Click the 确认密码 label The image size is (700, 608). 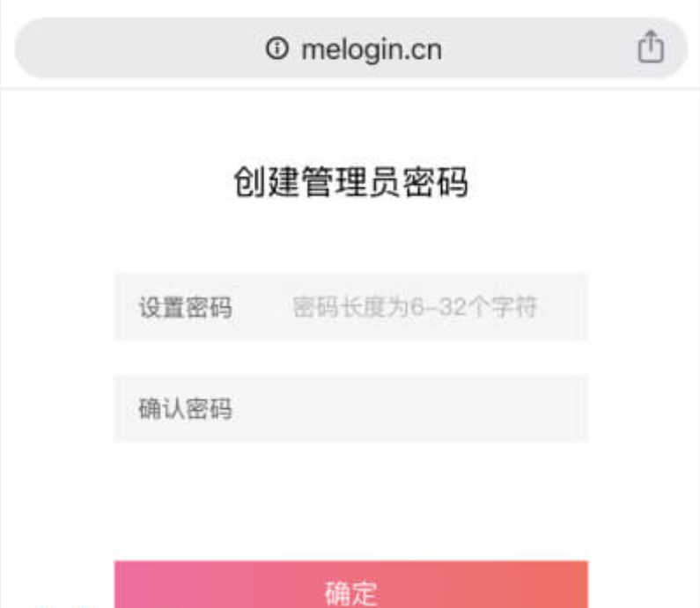[x=185, y=408]
